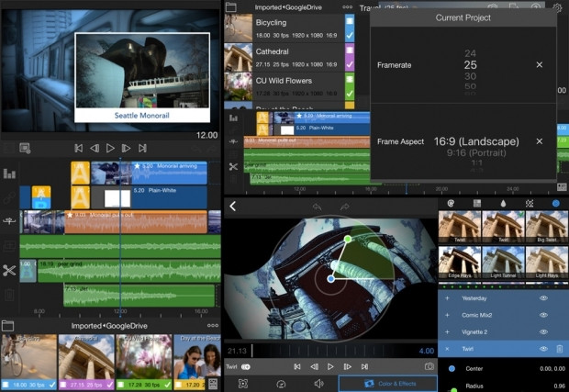Viewport: 569px width, 392px height.
Task: Select the 'Monorail arriving' blue clip in left timeline
Action: 150,173
